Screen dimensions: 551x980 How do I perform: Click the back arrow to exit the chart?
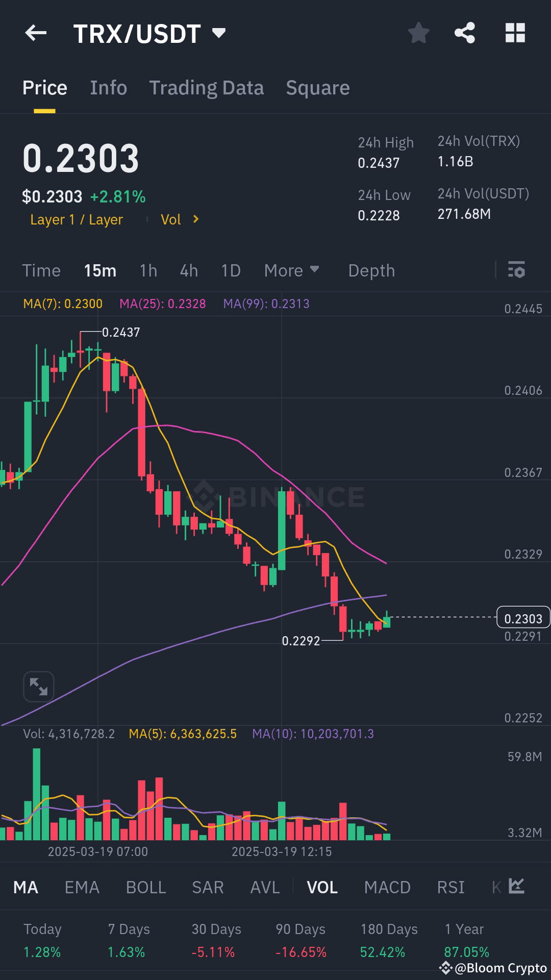tap(35, 33)
